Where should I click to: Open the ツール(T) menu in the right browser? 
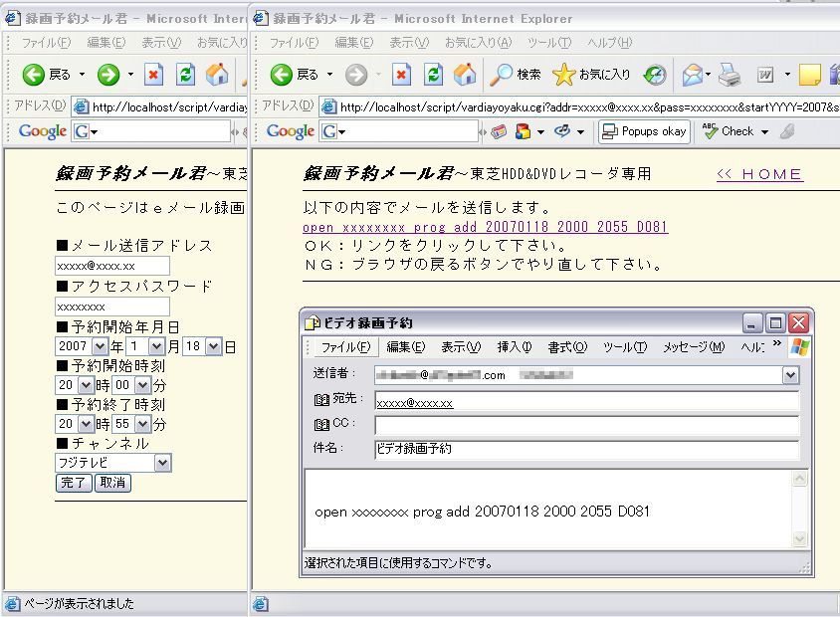coord(548,43)
